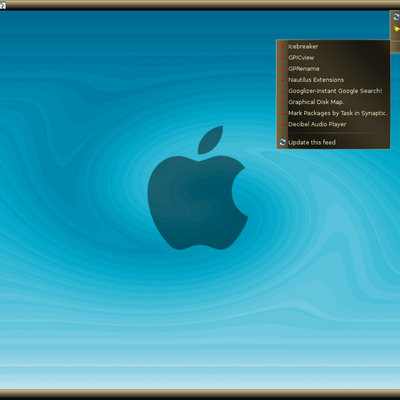Click the bottom panel bar
This screenshot has height=400, width=400.
click(200, 394)
